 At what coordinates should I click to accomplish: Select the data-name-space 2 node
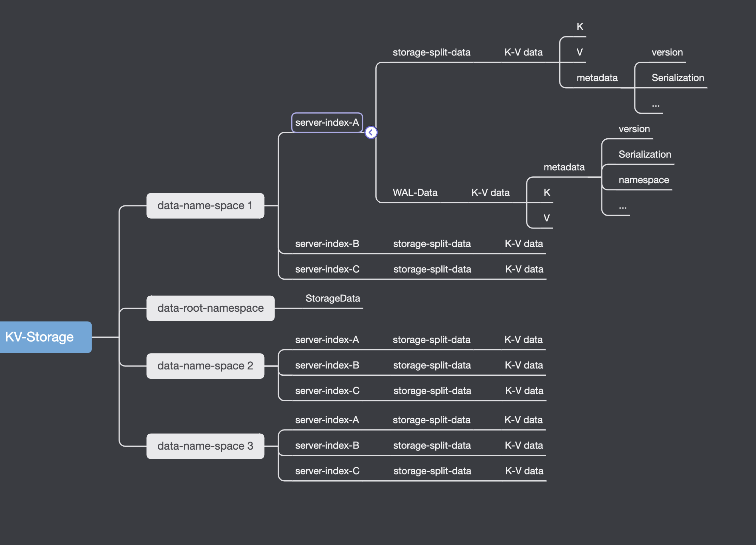click(205, 365)
